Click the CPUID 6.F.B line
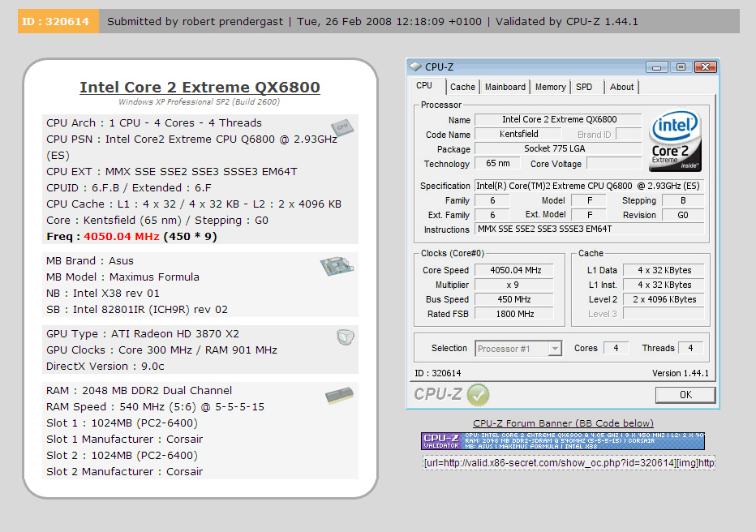Screen dimensions: 756x532 pos(129,188)
